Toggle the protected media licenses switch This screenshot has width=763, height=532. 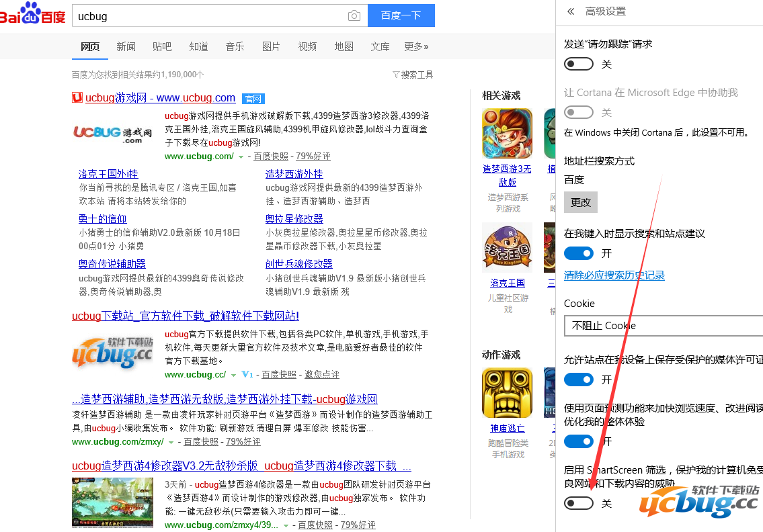click(x=579, y=380)
